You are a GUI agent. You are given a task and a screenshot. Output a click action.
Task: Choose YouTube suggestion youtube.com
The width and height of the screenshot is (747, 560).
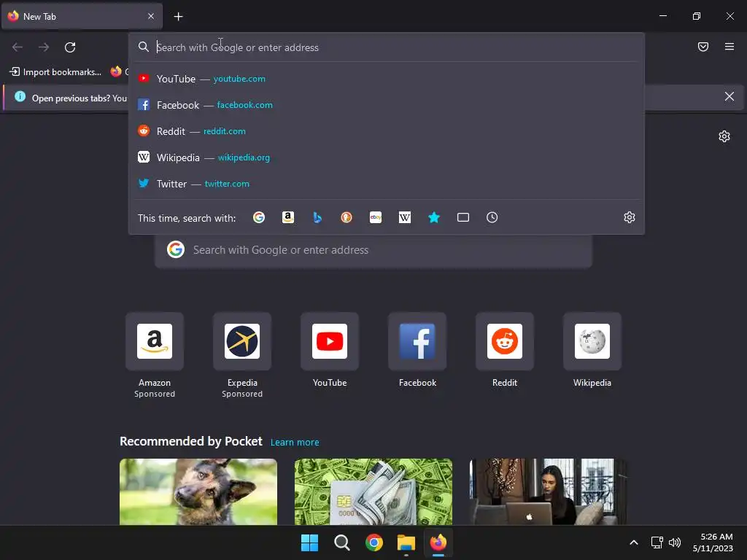point(387,79)
